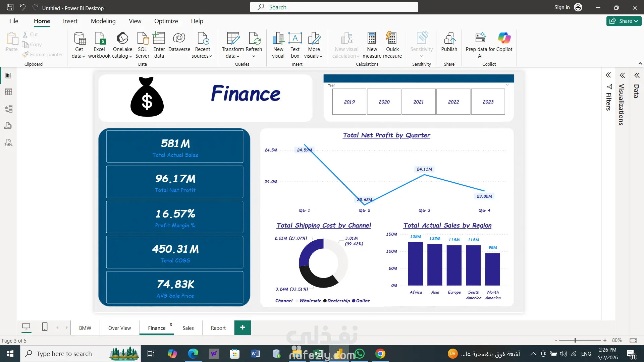Open Get data source picker
644x362 pixels.
click(79, 45)
